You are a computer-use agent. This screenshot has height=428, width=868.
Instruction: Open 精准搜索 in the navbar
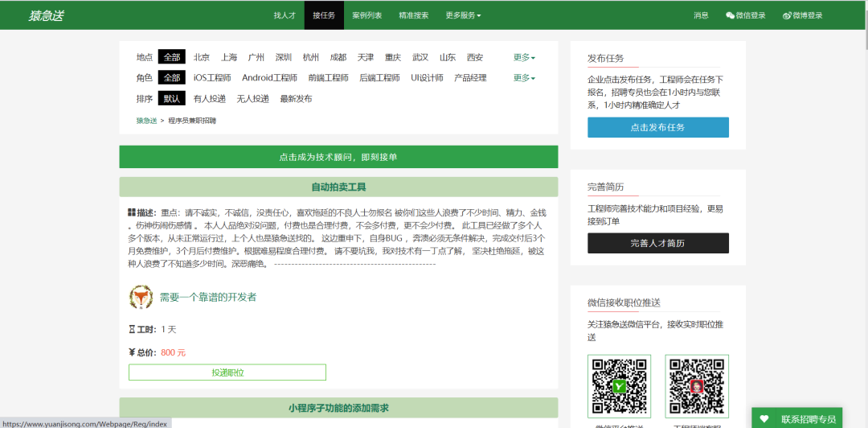pos(414,15)
